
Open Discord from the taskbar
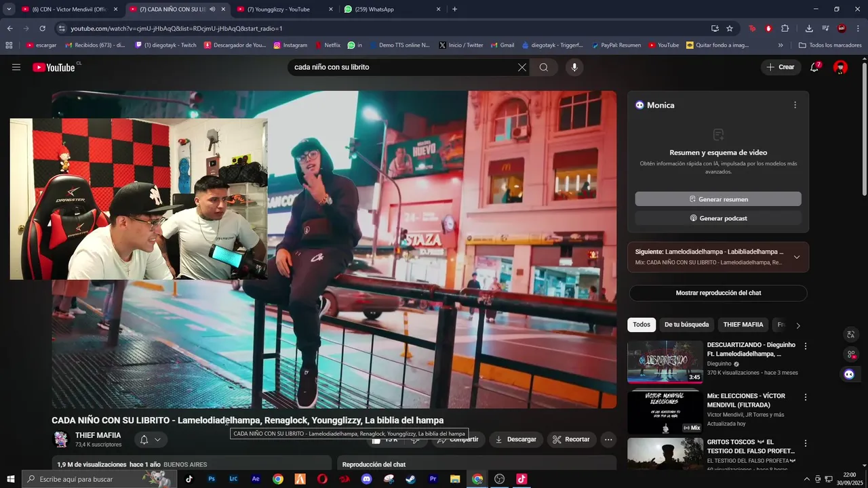367,479
